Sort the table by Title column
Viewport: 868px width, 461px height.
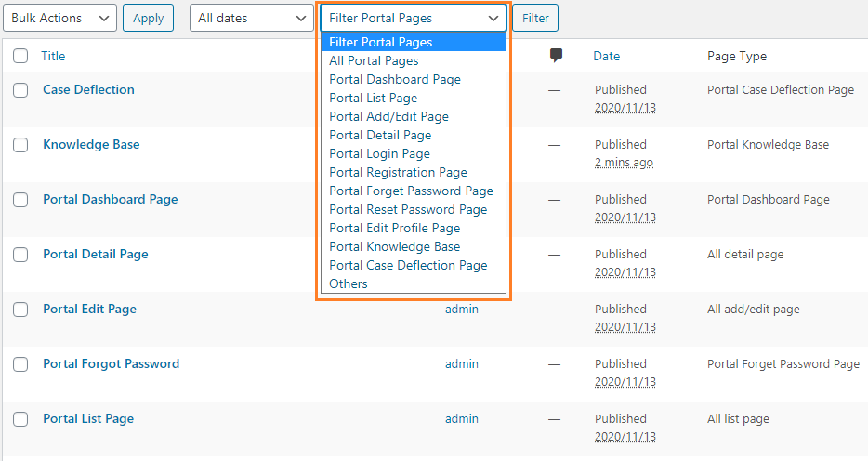pos(53,56)
